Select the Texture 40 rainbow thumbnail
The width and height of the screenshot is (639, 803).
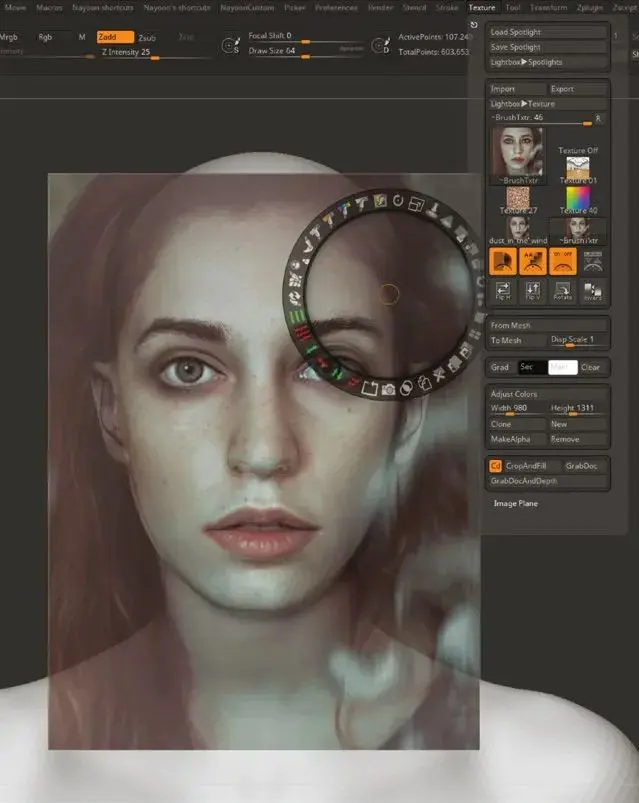[578, 199]
